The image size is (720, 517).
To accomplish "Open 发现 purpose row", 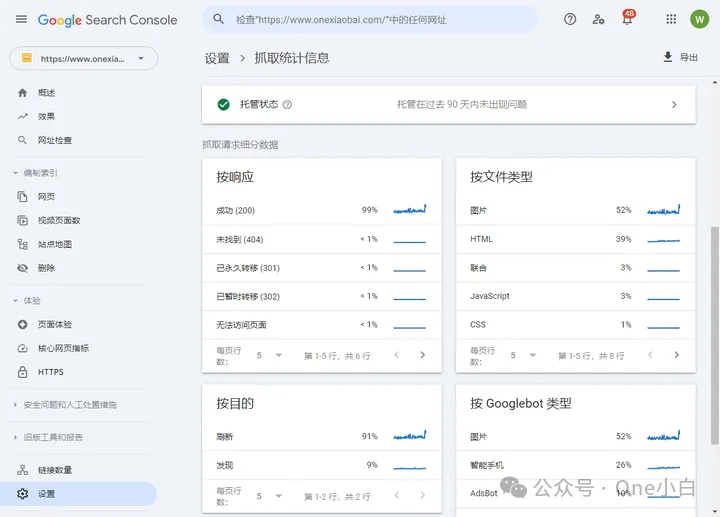I will point(321,465).
